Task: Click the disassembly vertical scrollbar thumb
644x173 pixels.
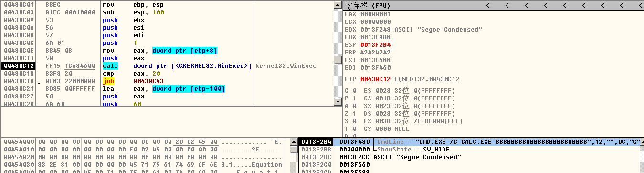Action: tap(338, 60)
